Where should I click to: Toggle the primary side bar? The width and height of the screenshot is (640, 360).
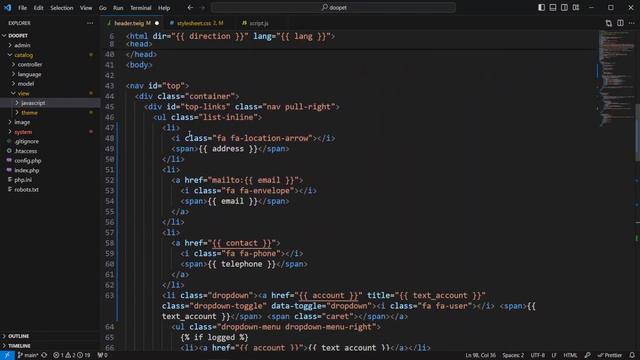point(541,7)
